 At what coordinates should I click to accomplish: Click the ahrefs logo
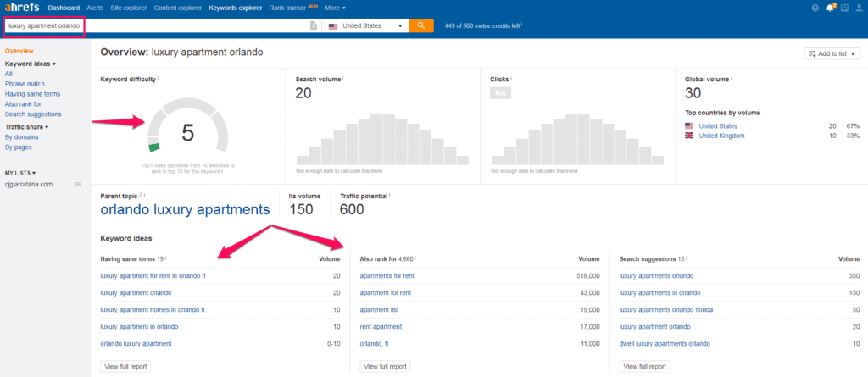(x=21, y=7)
